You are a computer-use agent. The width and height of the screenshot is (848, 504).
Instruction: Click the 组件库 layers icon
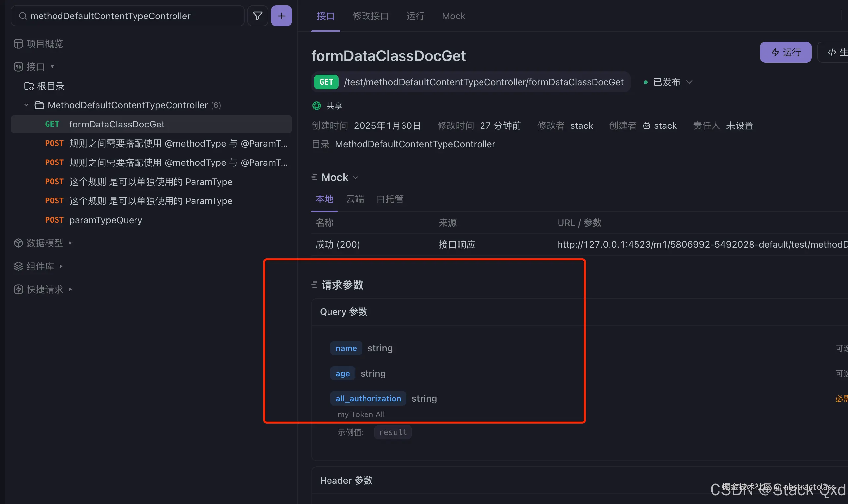pos(18,266)
